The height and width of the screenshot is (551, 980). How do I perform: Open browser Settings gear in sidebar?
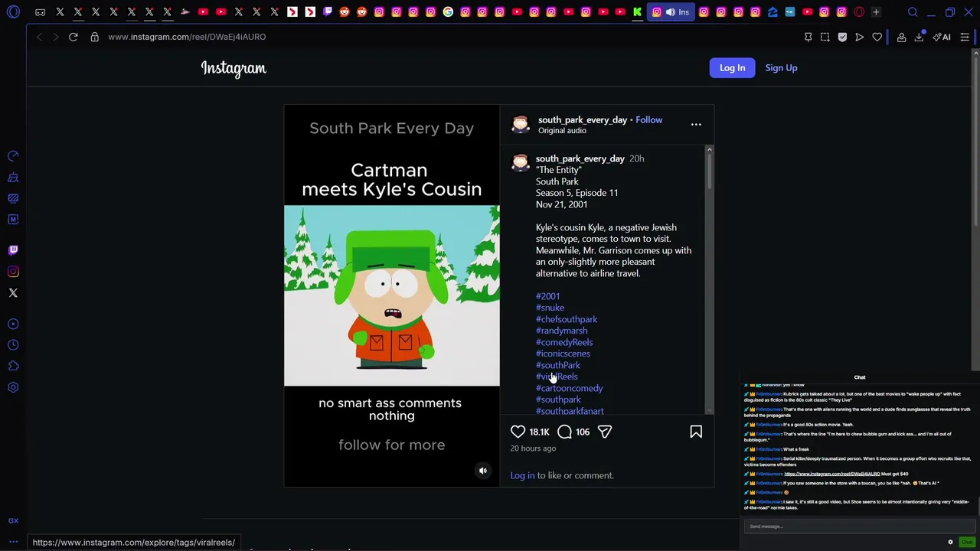[x=13, y=387]
